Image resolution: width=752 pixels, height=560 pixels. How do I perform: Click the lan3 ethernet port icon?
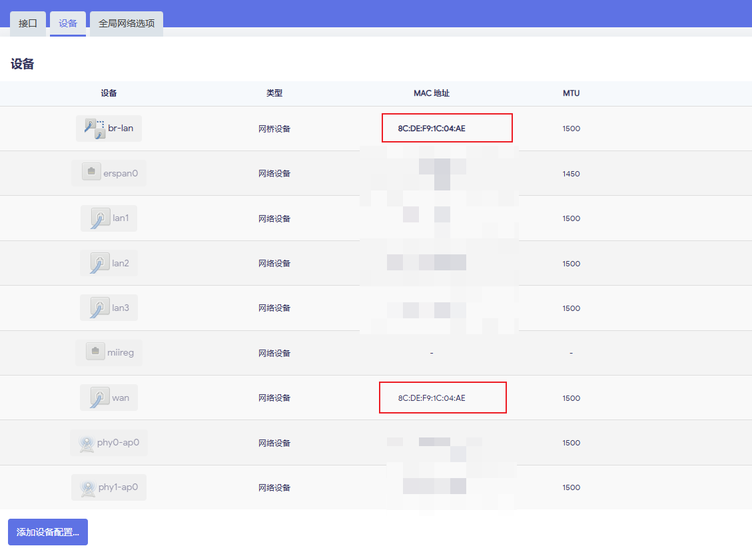click(99, 308)
